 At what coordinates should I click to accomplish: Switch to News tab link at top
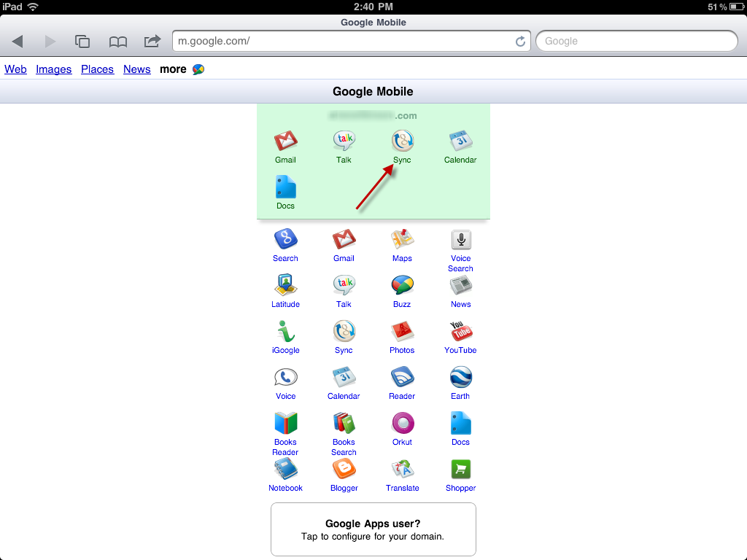[136, 69]
